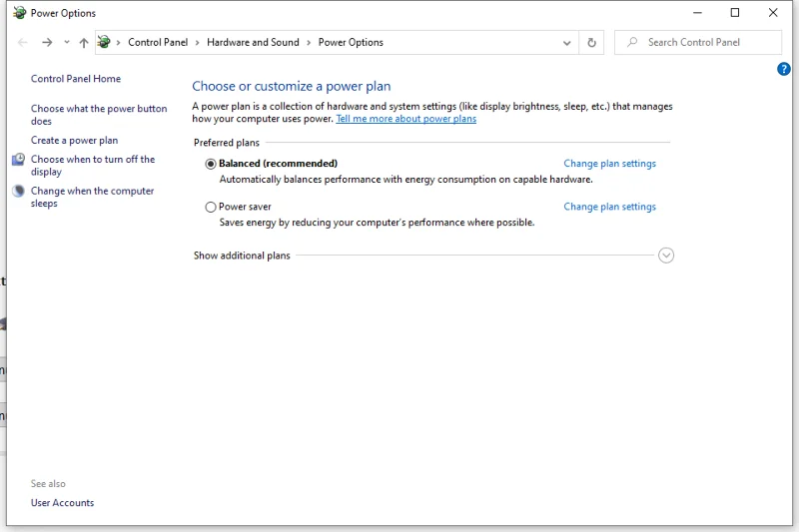Open Control Panel breadcrumb
Image resolution: width=799 pixels, height=532 pixels.
pyautogui.click(x=158, y=42)
